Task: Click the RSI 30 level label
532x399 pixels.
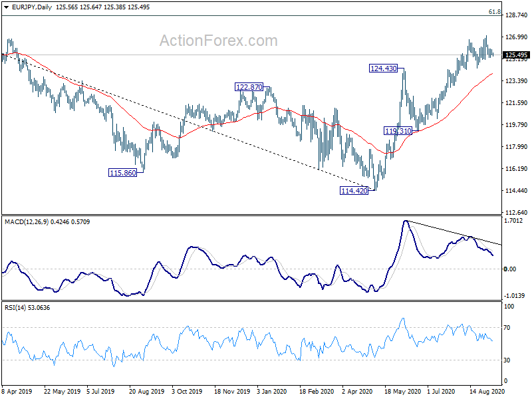Action: pyautogui.click(x=507, y=360)
